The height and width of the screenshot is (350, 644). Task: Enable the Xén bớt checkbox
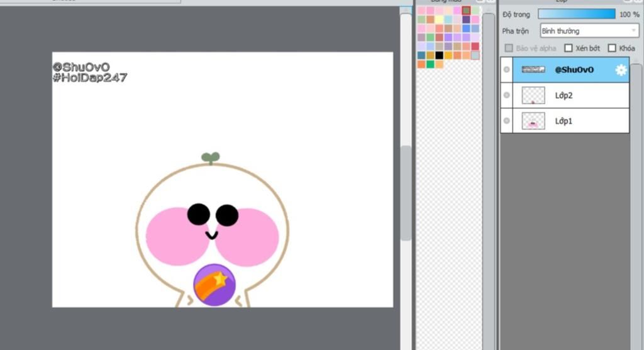569,48
